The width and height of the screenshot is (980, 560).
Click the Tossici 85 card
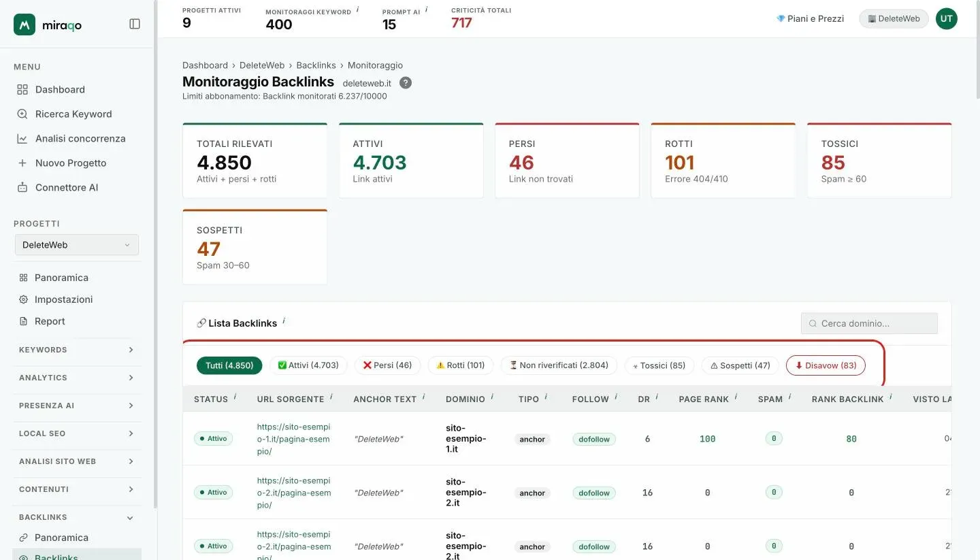(879, 161)
